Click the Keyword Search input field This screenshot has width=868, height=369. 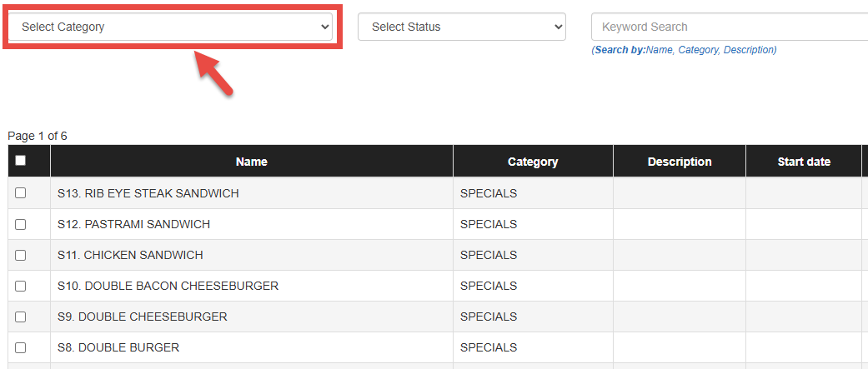click(x=725, y=27)
